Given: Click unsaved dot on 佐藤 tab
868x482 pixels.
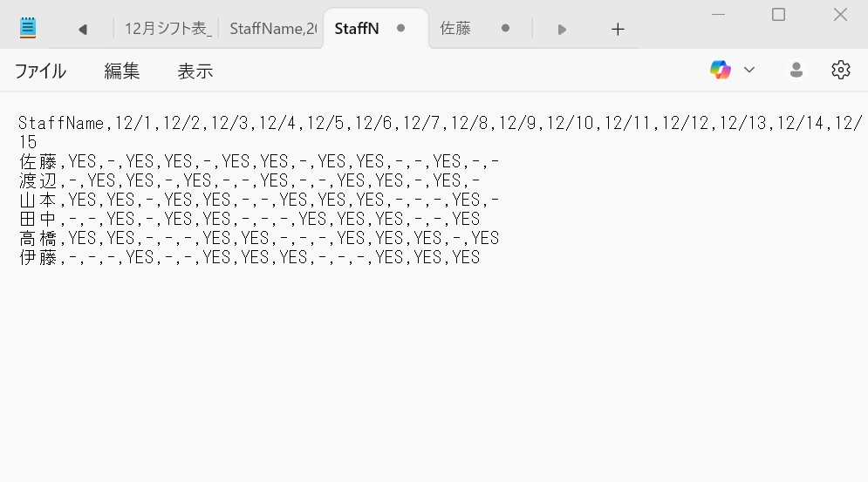Looking at the screenshot, I should tap(505, 28).
